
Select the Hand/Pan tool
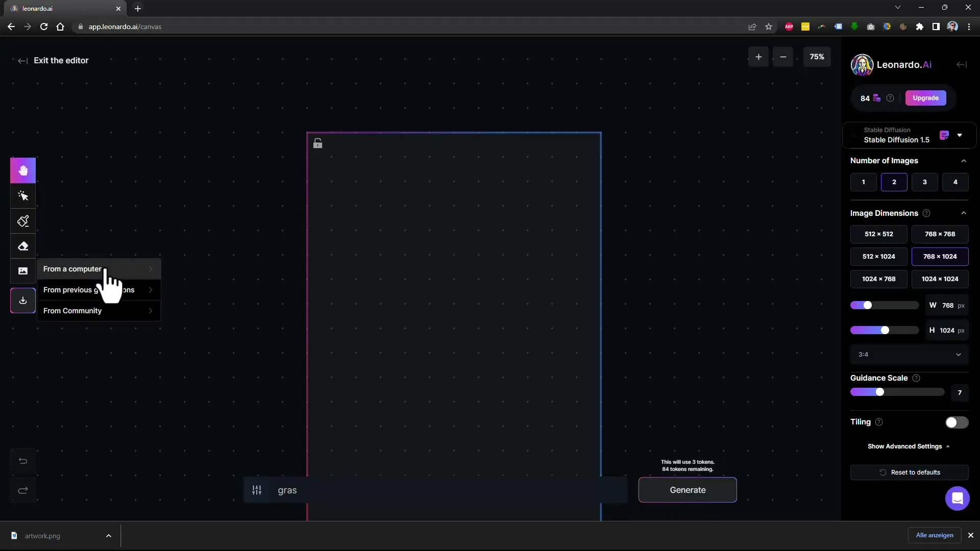22,170
